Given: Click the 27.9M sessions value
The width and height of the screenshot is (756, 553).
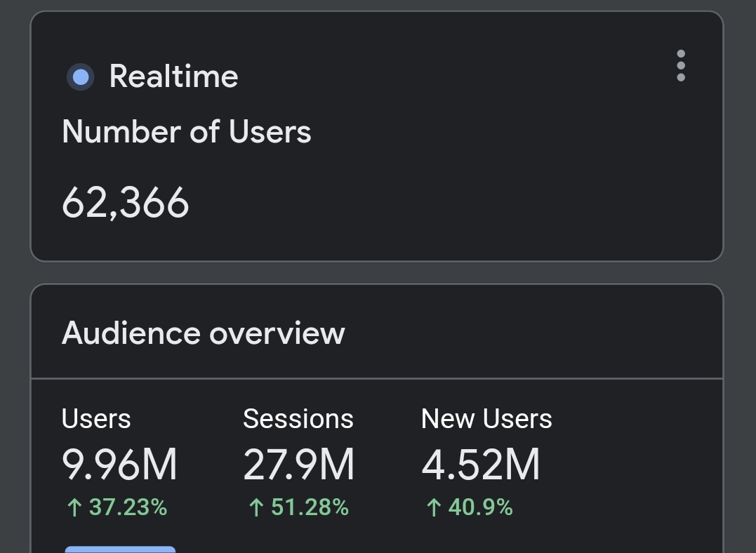Looking at the screenshot, I should tap(299, 465).
